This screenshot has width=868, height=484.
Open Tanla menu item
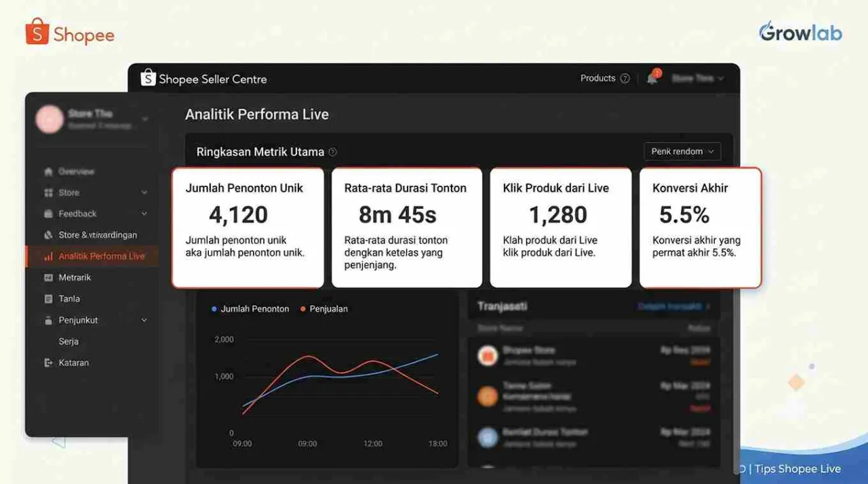tap(69, 298)
